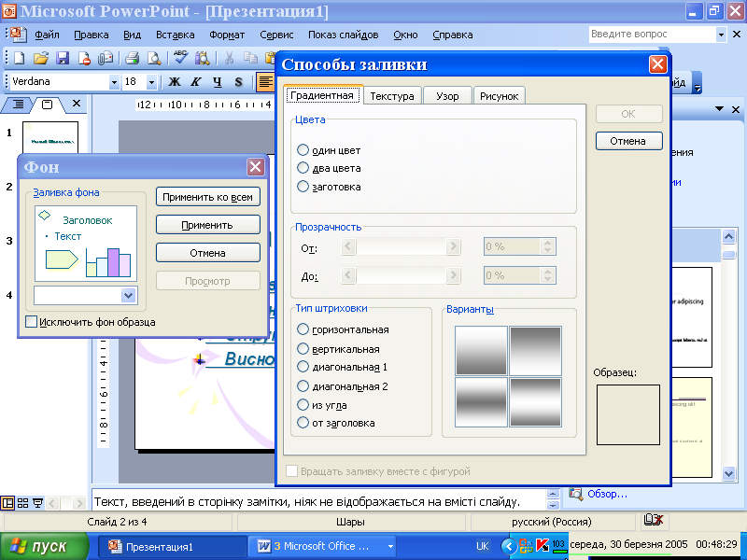Open the Вставка menu
747x560 pixels.
pyautogui.click(x=175, y=35)
